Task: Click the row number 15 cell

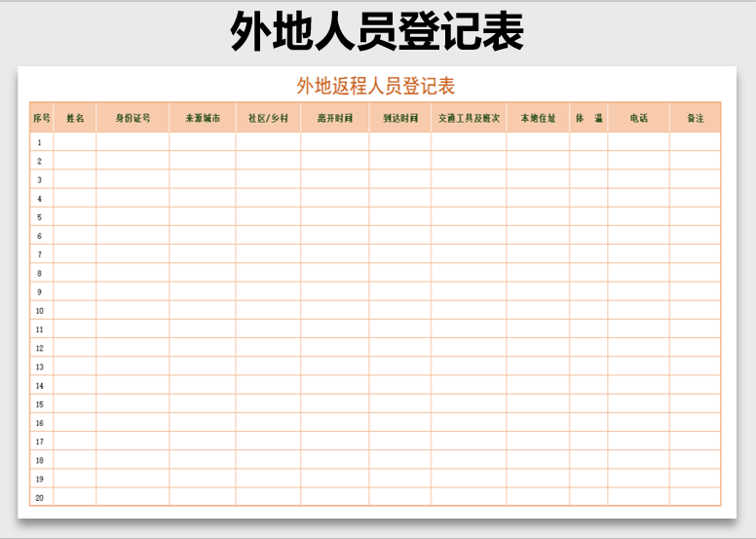Action: 41,404
